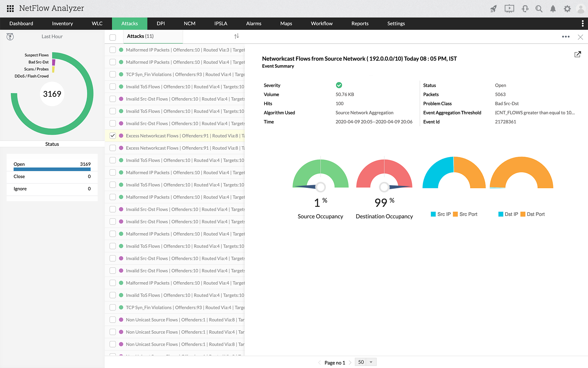Open the Reports menu tab
This screenshot has height=368, width=588.
pos(360,23)
